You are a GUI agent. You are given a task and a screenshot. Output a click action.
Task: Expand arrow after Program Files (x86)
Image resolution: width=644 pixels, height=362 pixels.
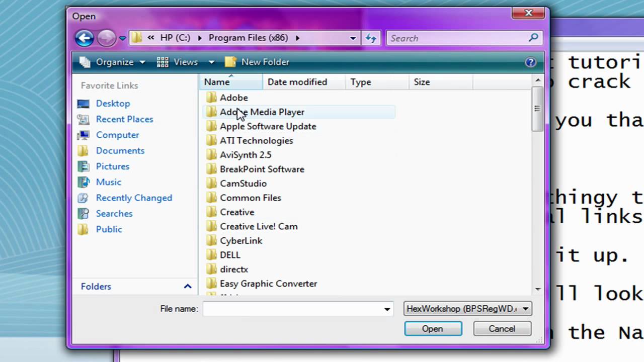click(298, 38)
